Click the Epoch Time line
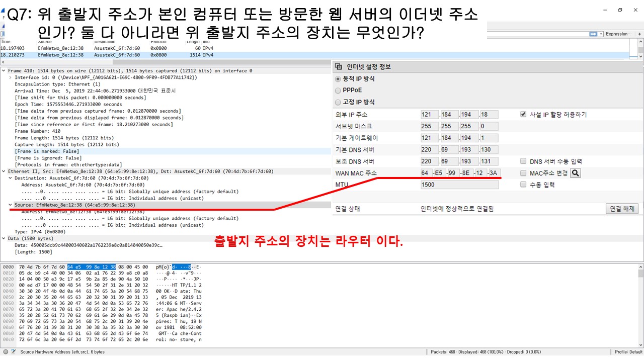 click(68, 104)
